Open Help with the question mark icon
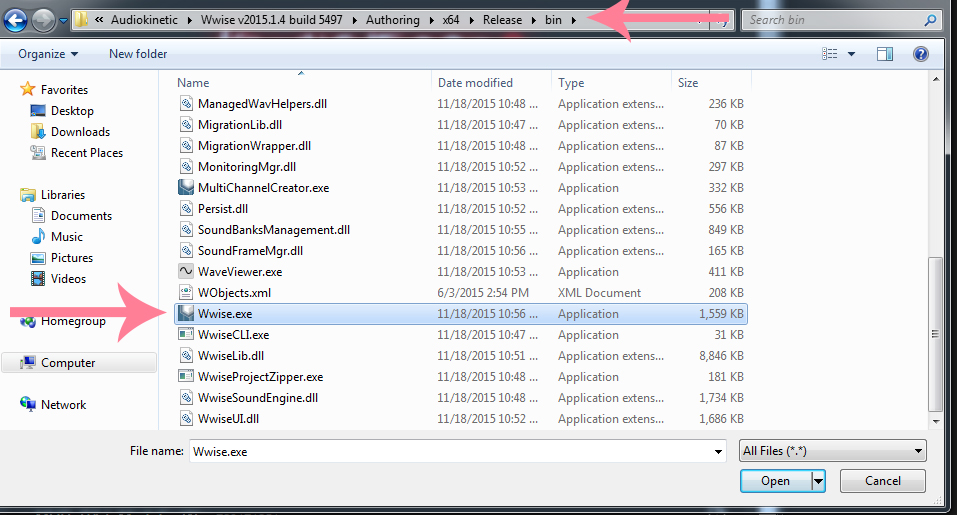The image size is (957, 515). tap(920, 54)
